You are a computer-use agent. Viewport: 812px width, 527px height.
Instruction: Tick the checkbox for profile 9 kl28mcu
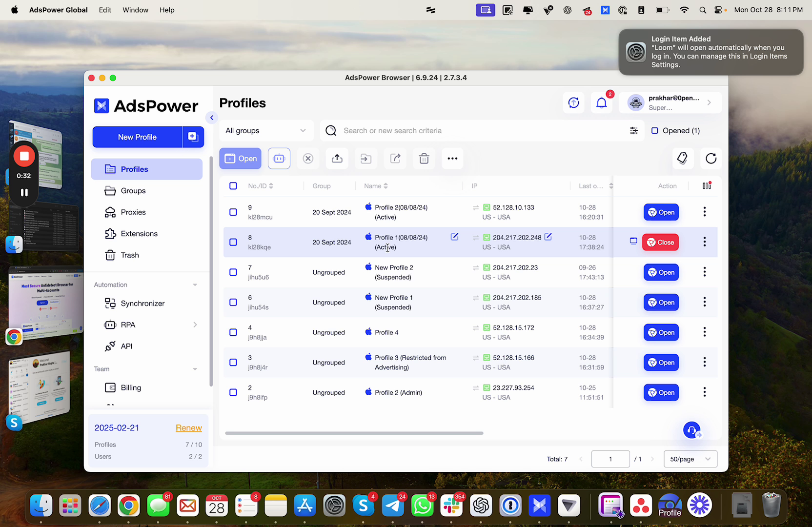click(233, 212)
